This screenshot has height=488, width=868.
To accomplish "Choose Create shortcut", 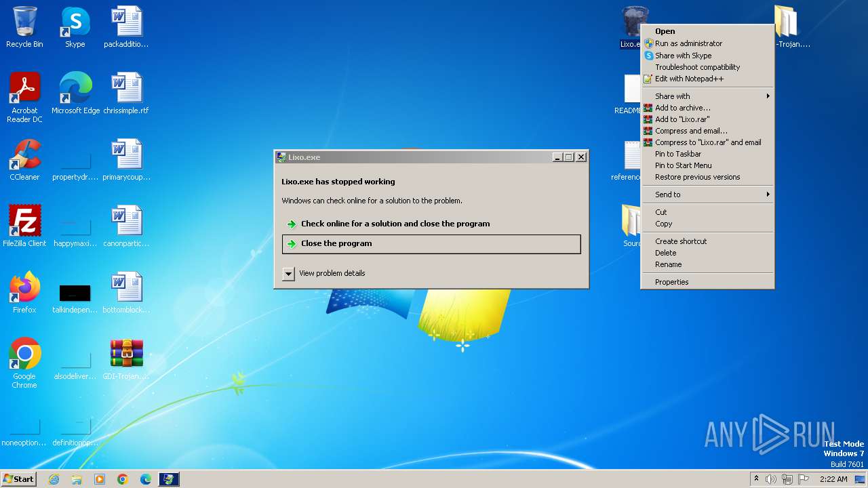I will (x=707, y=241).
